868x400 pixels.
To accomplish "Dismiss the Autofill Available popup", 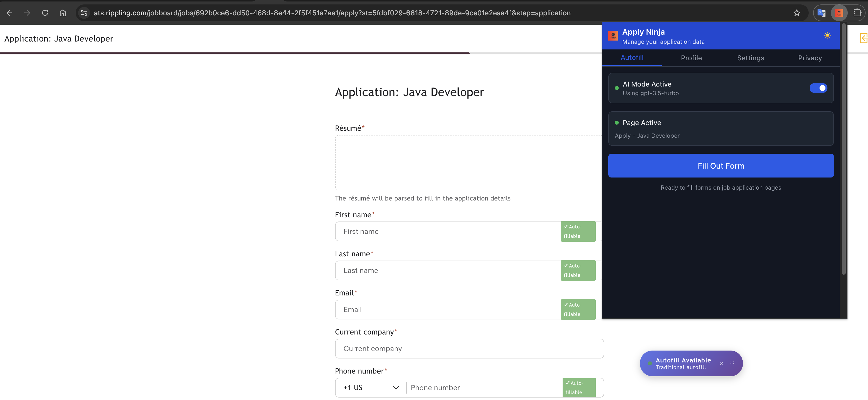I will pos(721,364).
